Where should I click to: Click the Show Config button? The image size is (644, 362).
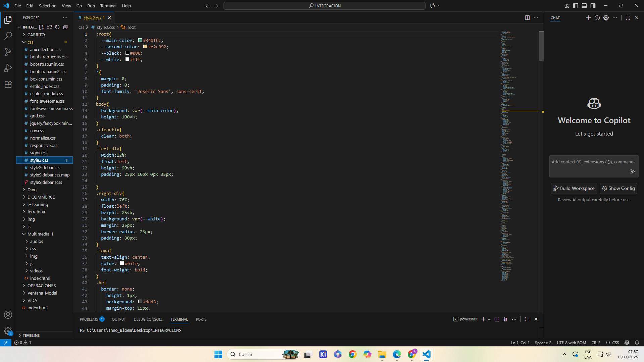point(618,188)
